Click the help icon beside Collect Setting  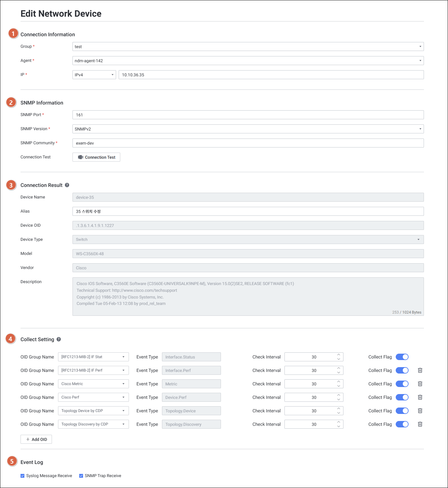pyautogui.click(x=59, y=339)
